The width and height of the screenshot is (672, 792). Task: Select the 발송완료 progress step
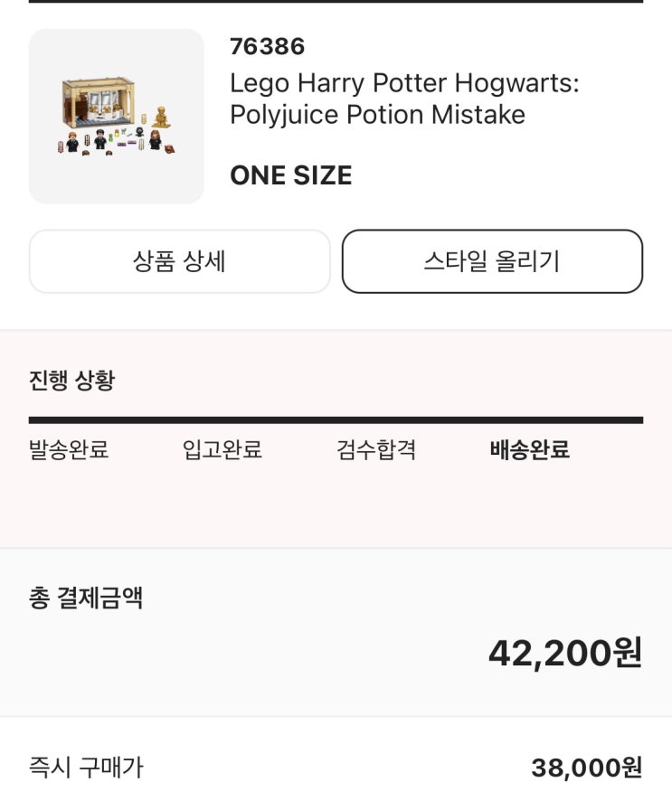point(69,450)
